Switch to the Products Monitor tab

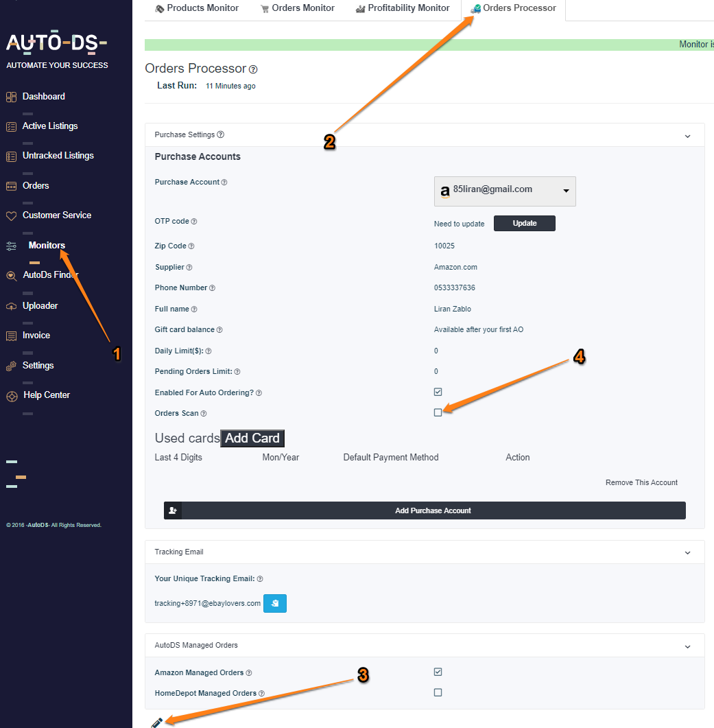pos(197,8)
